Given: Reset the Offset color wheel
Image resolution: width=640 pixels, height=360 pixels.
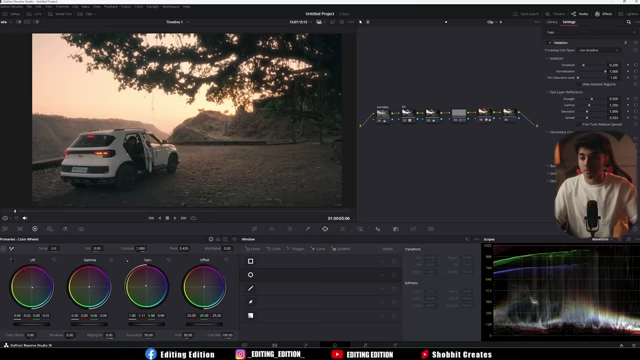Looking at the screenshot, I should [227, 260].
